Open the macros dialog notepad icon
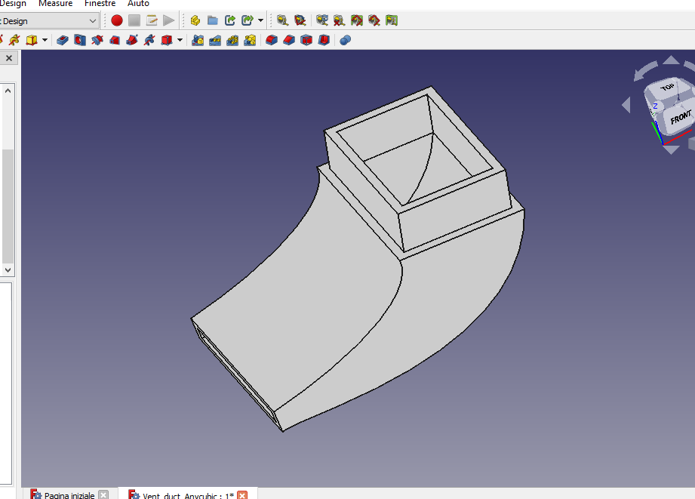 (152, 20)
